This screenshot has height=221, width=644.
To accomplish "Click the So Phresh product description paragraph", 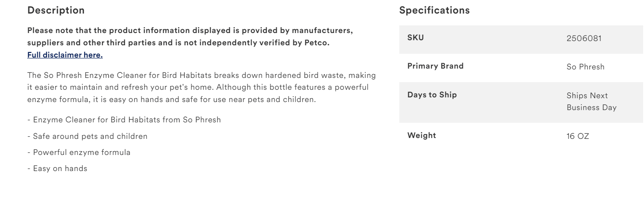I will (200, 88).
